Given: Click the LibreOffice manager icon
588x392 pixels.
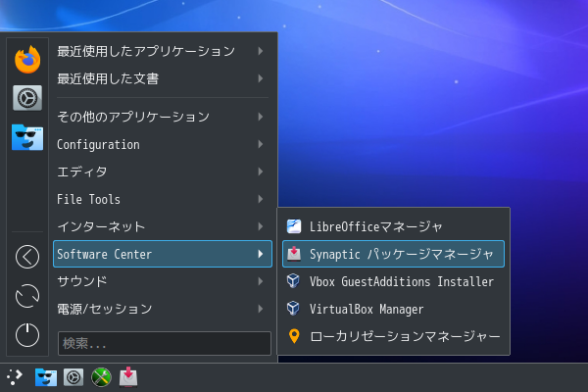Looking at the screenshot, I should [x=294, y=226].
